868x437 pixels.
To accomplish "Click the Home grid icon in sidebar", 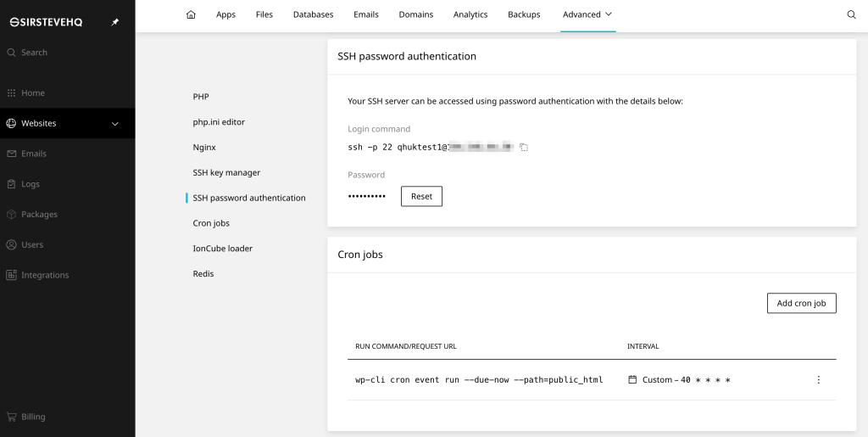I will 11,93.
